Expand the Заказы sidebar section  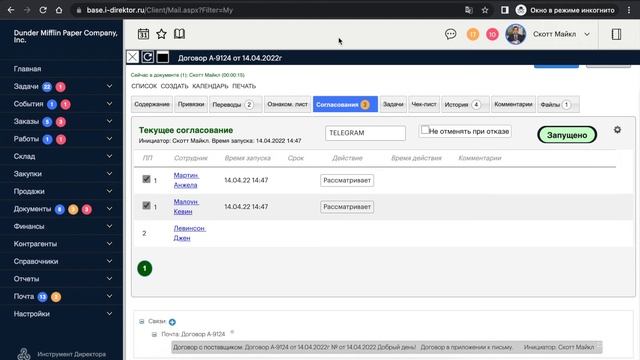tap(109, 121)
